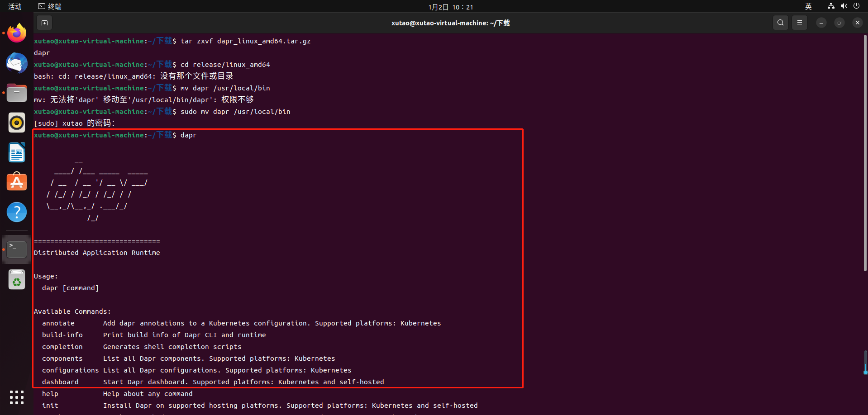This screenshot has width=868, height=415.
Task: Close the terminal window
Action: 858,23
